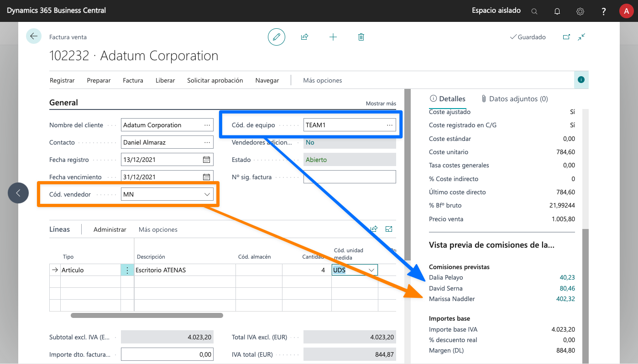This screenshot has width=638, height=364.
Task: Click the Fecha registro date field
Action: (x=167, y=160)
